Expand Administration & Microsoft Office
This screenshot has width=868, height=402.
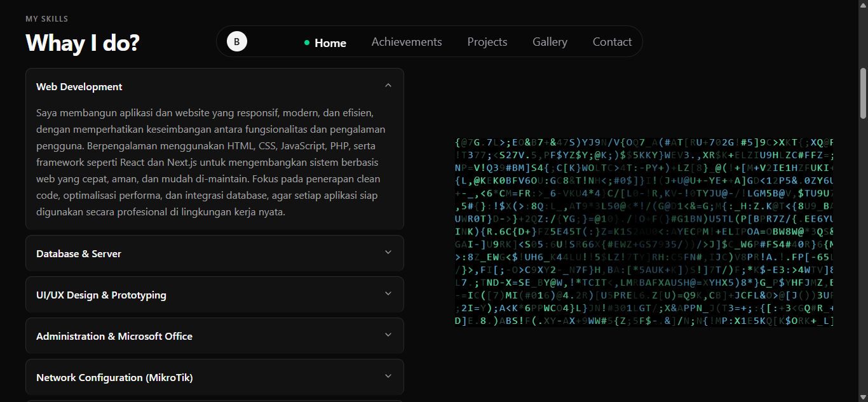(x=388, y=335)
